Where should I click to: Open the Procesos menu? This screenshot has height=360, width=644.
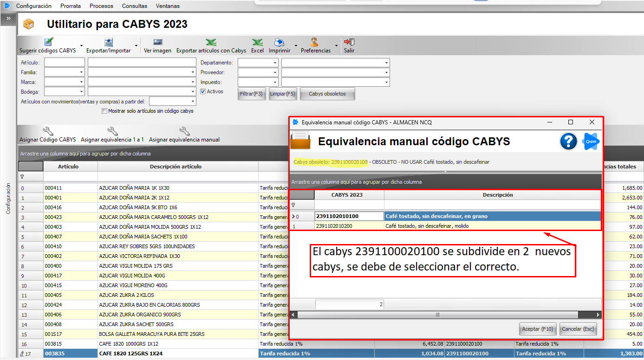click(x=101, y=6)
